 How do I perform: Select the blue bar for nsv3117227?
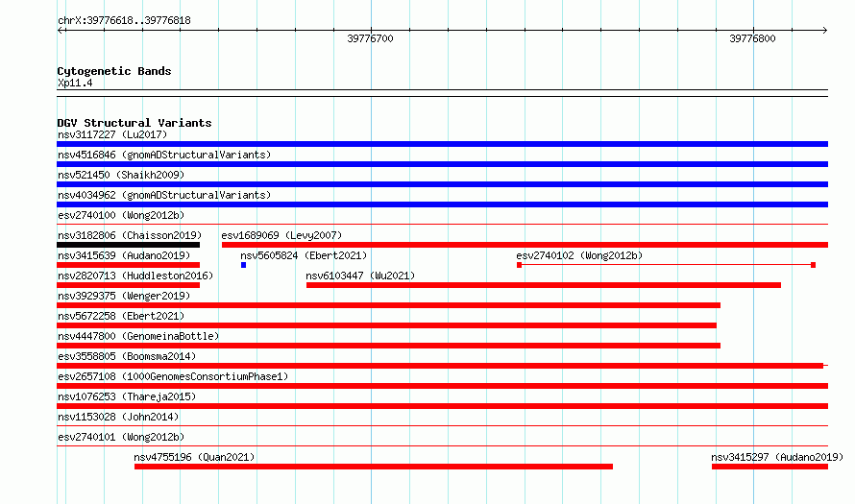[x=442, y=144]
